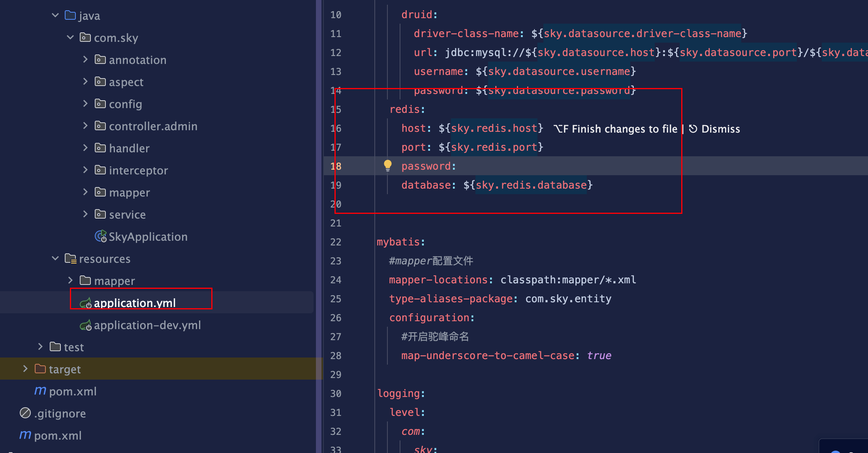This screenshot has height=453, width=868.
Task: Expand the controller.admin package chevron
Action: coord(85,126)
